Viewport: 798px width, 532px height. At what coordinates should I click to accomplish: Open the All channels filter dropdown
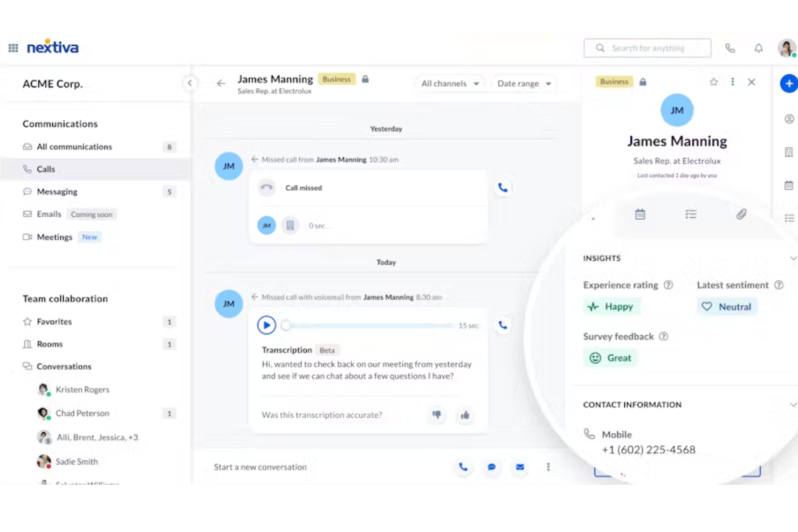(x=450, y=83)
